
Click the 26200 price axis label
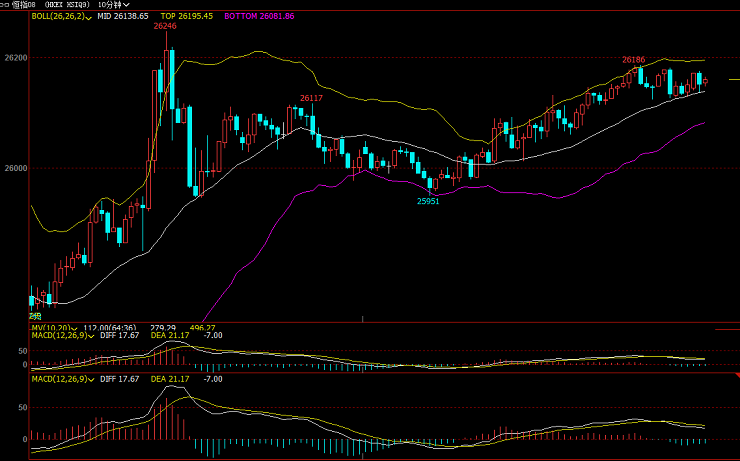15,59
